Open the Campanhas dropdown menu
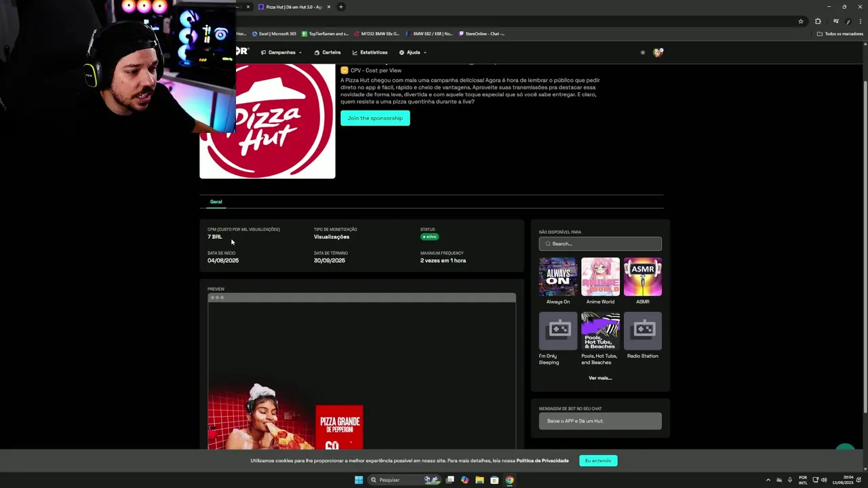 tap(281, 52)
